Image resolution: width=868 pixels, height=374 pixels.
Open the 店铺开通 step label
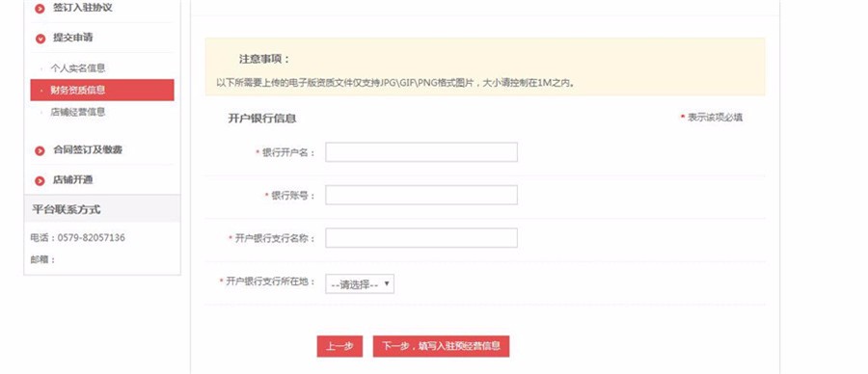click(x=72, y=180)
